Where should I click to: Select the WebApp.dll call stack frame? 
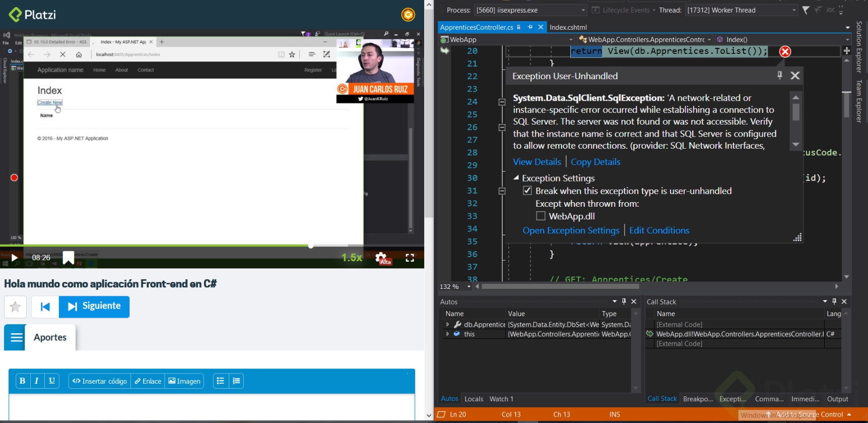point(740,334)
